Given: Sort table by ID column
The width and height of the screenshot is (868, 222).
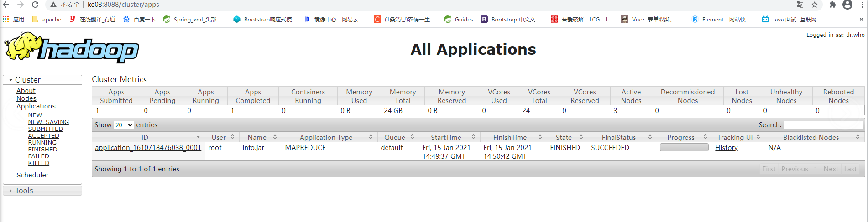Looking at the screenshot, I should point(148,137).
